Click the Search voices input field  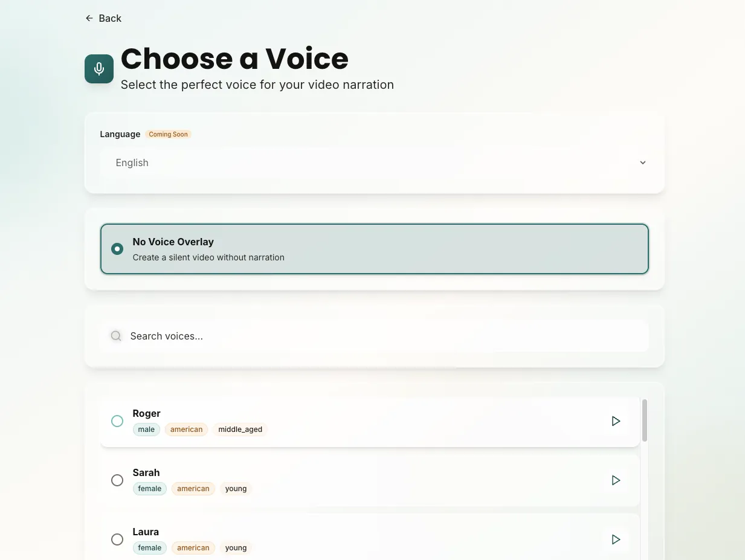(375, 335)
